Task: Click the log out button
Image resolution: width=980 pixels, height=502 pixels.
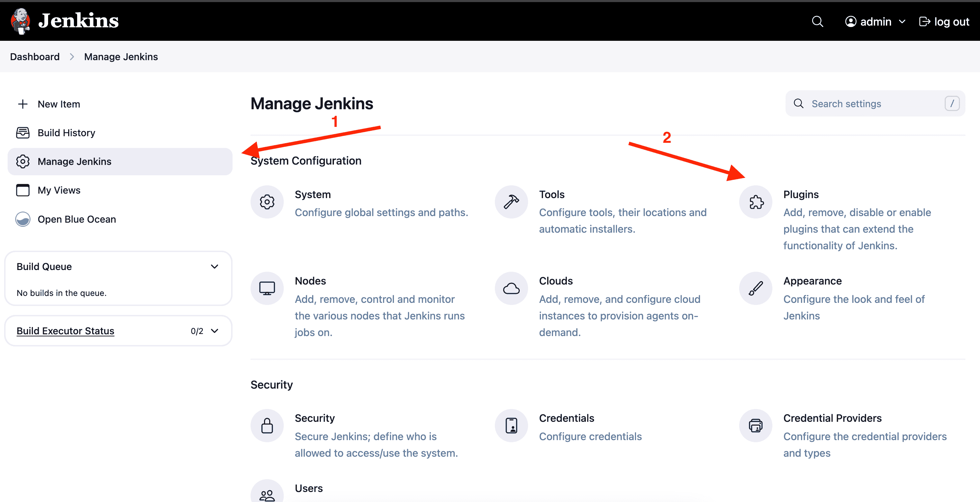Action: pyautogui.click(x=944, y=22)
